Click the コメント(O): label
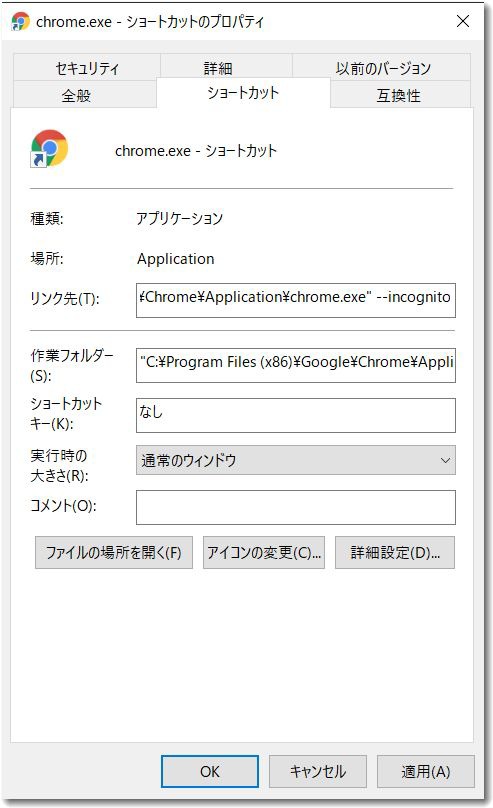493x808 pixels. click(63, 506)
